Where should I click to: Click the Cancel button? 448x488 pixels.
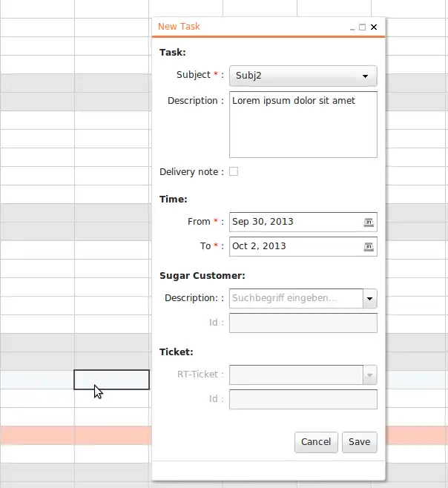(316, 442)
